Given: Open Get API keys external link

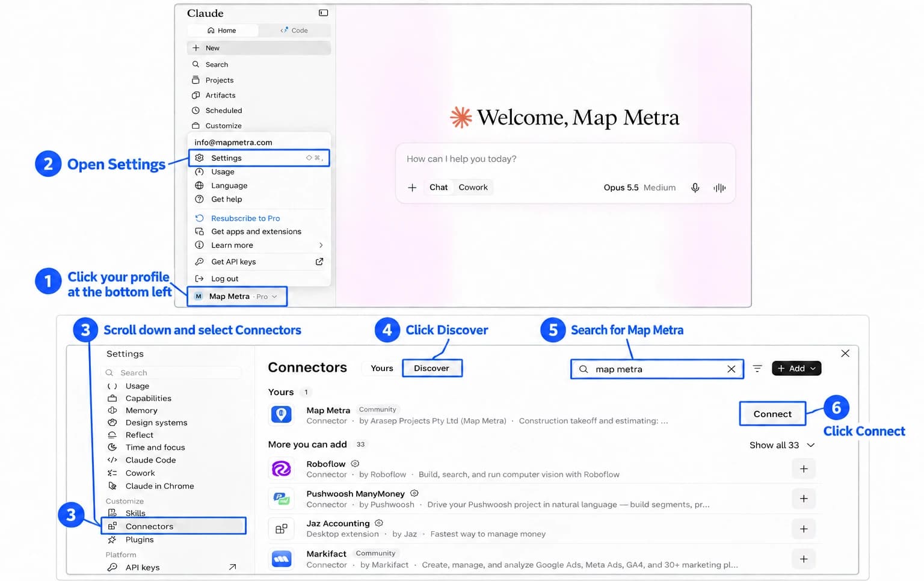Looking at the screenshot, I should pyautogui.click(x=259, y=262).
